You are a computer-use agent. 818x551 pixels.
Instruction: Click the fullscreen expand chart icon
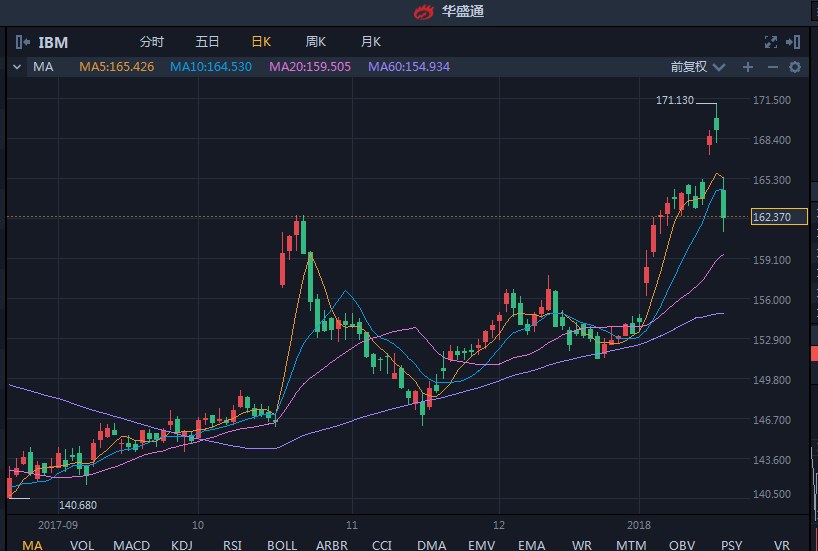click(x=770, y=42)
